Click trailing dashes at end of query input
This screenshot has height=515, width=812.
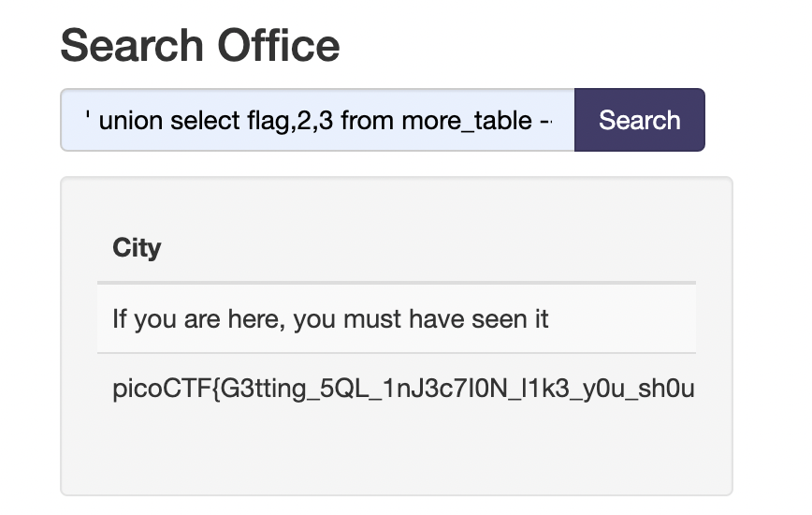point(546,121)
